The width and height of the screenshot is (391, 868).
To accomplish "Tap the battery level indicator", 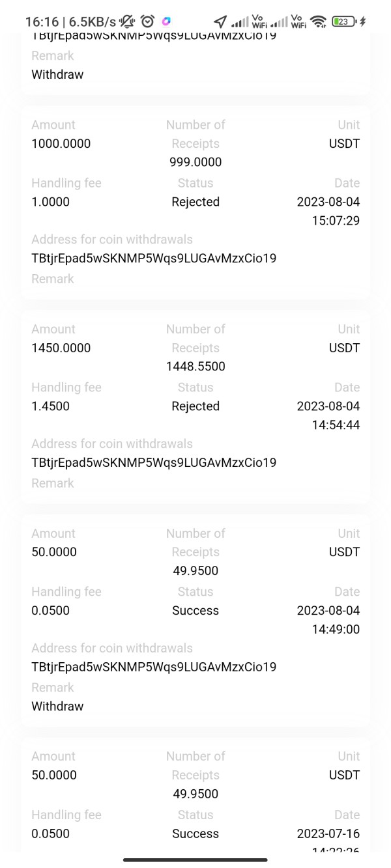I will (343, 21).
